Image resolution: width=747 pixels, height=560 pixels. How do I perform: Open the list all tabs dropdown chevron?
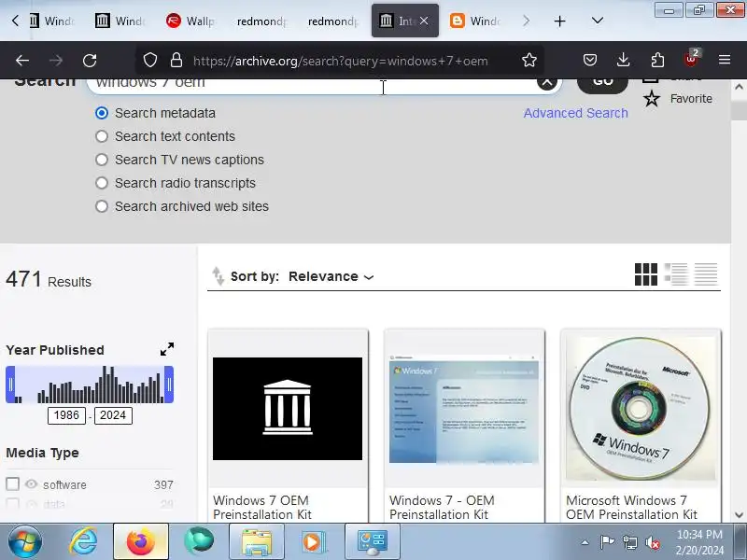tap(598, 21)
